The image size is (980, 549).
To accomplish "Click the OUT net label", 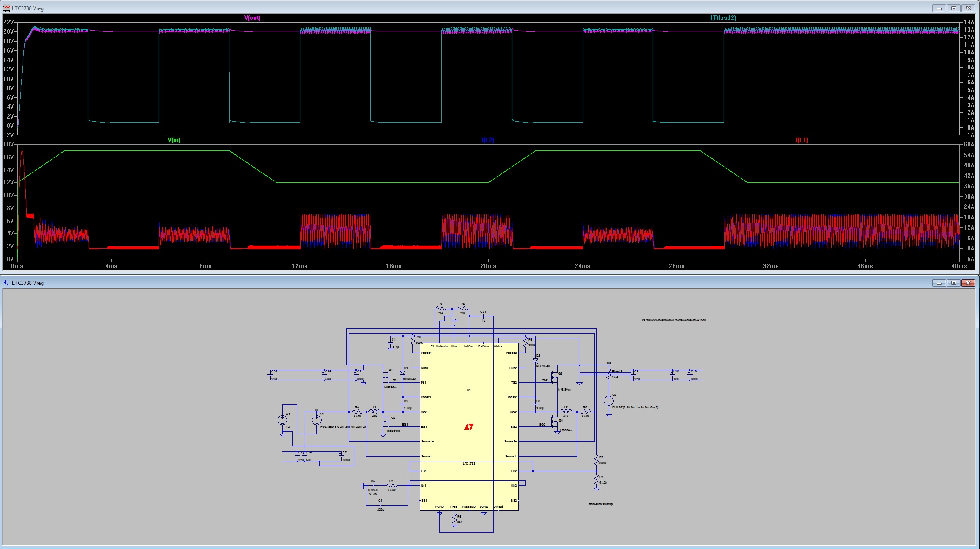I will (609, 363).
